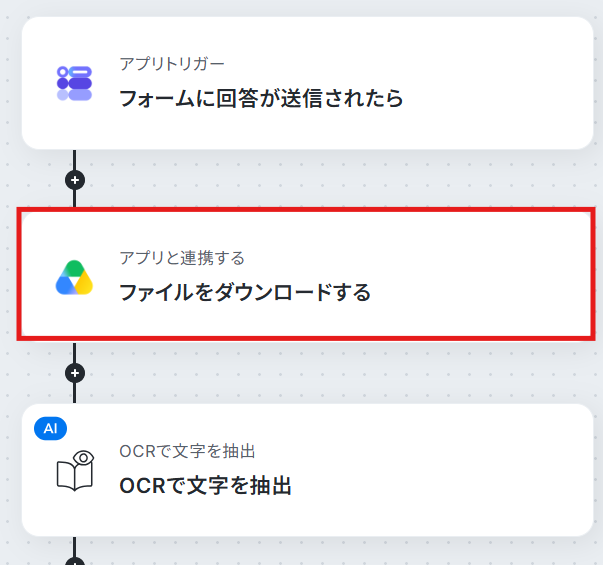
Task: Click the purple form trigger icon
Action: coord(74,83)
